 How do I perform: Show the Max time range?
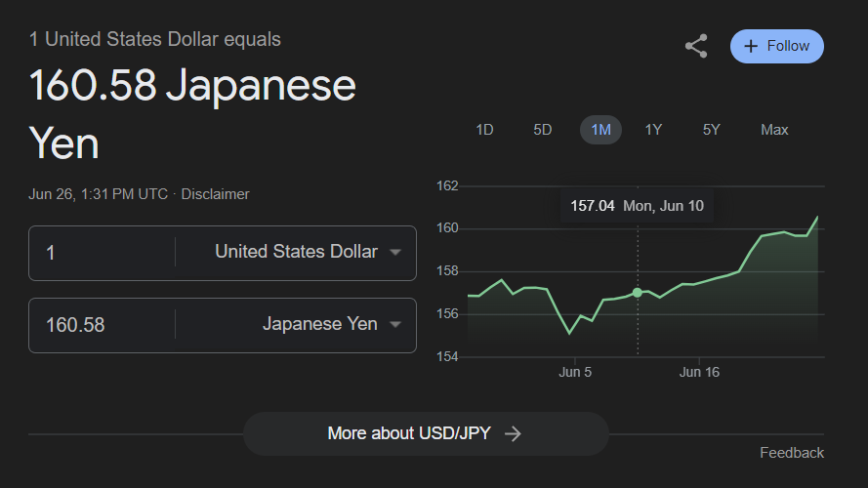[774, 130]
